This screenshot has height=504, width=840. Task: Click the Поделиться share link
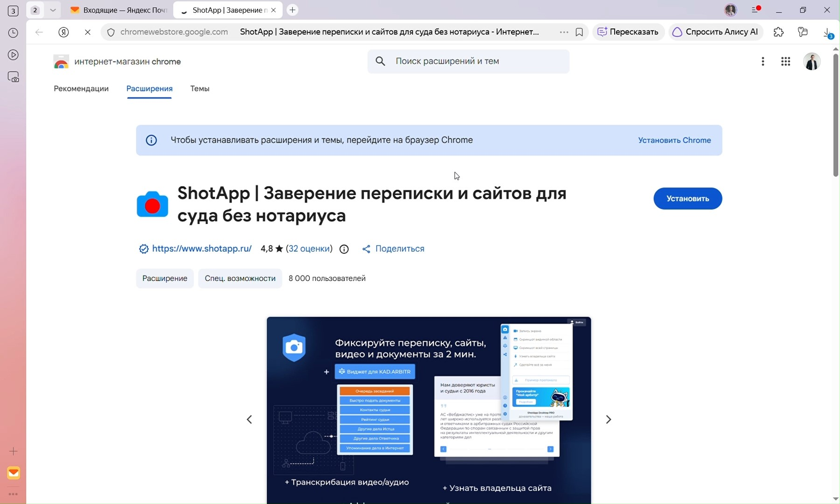click(394, 249)
